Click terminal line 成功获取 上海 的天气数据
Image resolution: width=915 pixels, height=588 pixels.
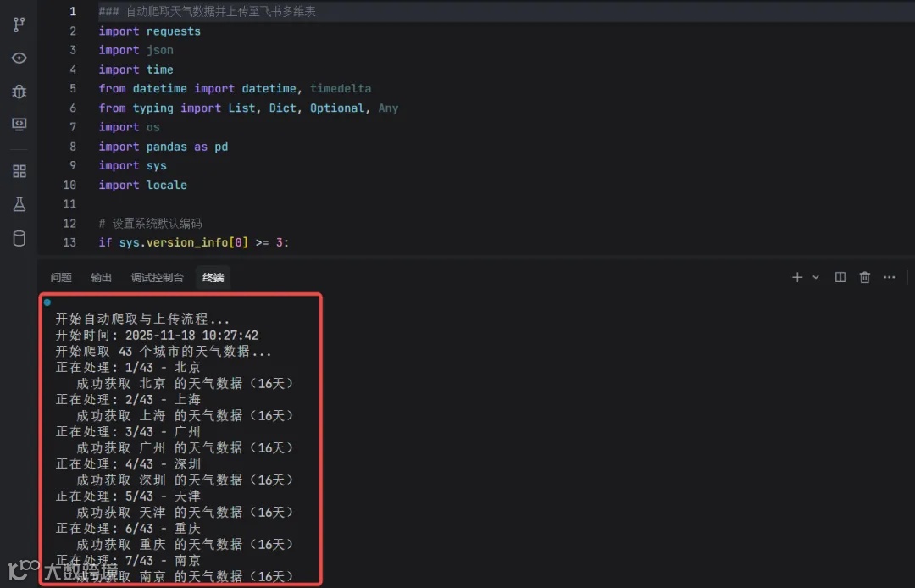pos(186,415)
